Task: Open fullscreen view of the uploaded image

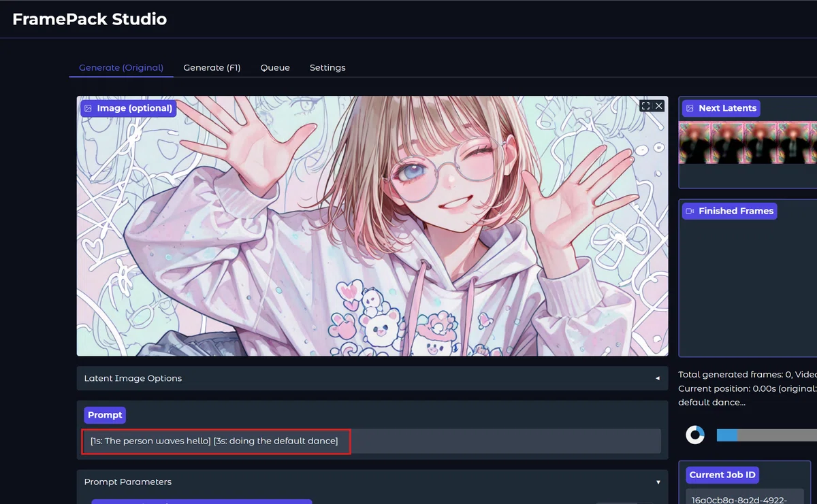Action: pos(646,106)
